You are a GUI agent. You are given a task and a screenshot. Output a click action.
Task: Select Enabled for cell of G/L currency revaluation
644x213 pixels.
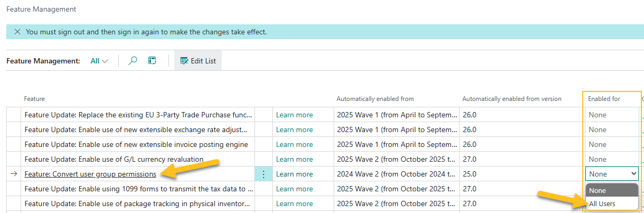611,159
